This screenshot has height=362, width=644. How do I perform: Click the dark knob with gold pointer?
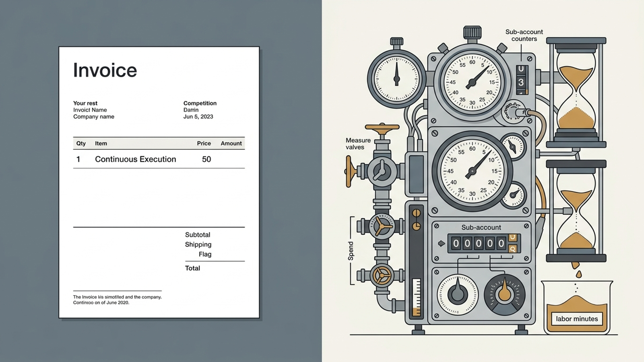click(504, 294)
